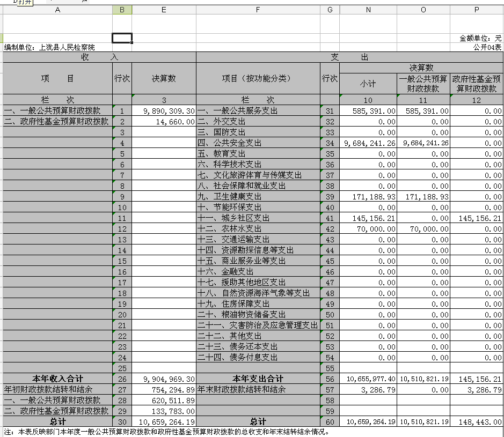Screen dimensions: 504x437
Task: Click the '金额单位：元' cell
Action: point(480,38)
